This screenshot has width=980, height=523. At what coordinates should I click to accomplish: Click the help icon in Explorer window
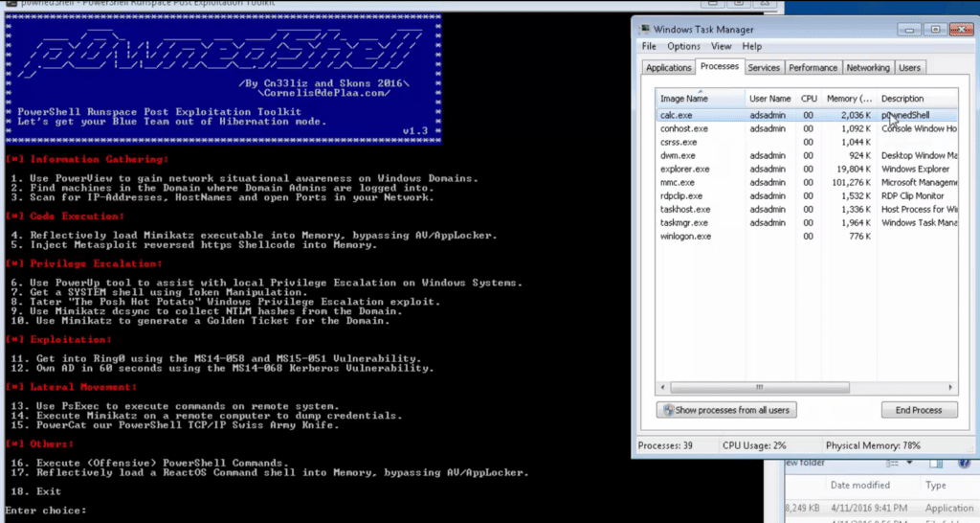pyautogui.click(x=964, y=463)
